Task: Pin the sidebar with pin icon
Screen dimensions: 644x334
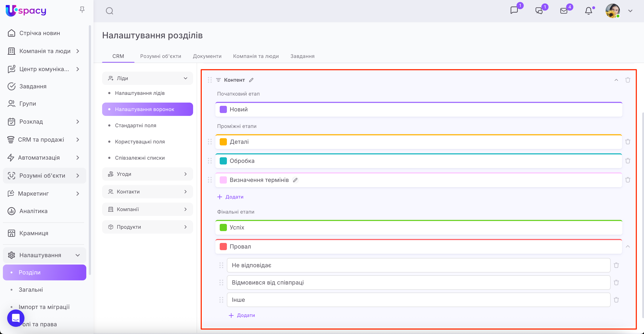Action: (x=82, y=10)
